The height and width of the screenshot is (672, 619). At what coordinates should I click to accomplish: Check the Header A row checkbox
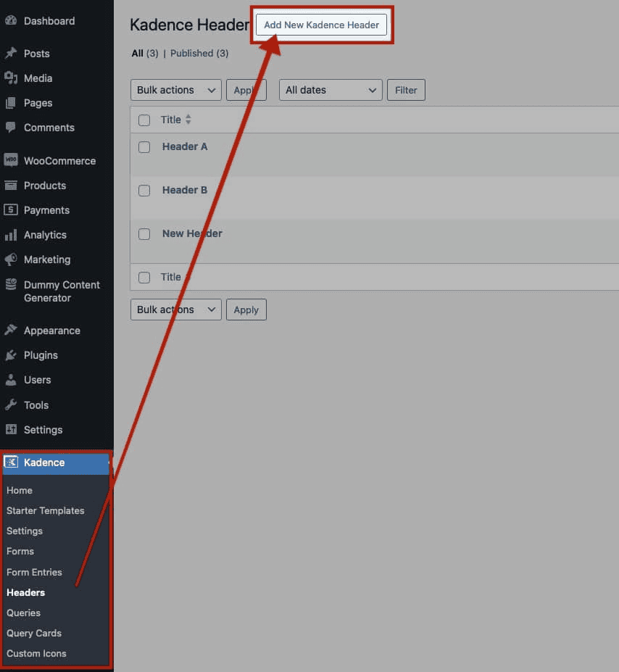tap(144, 146)
